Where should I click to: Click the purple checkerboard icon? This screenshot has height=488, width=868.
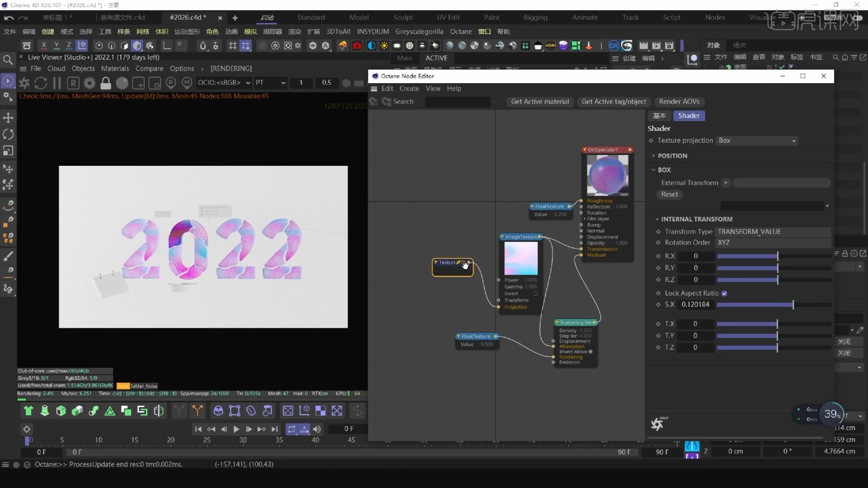coord(321,411)
